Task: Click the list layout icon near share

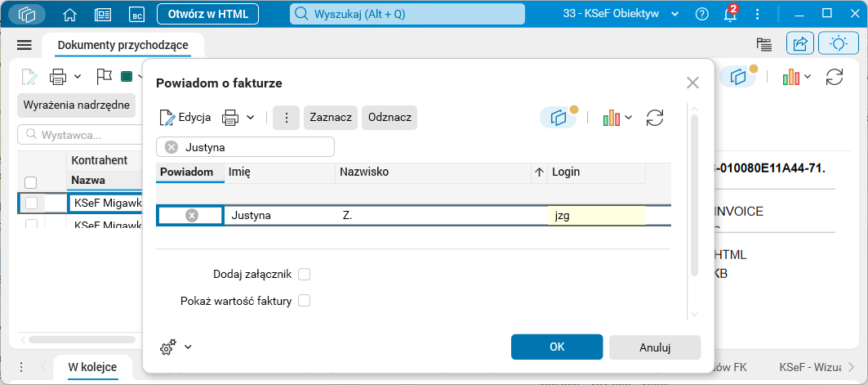Action: click(x=764, y=45)
